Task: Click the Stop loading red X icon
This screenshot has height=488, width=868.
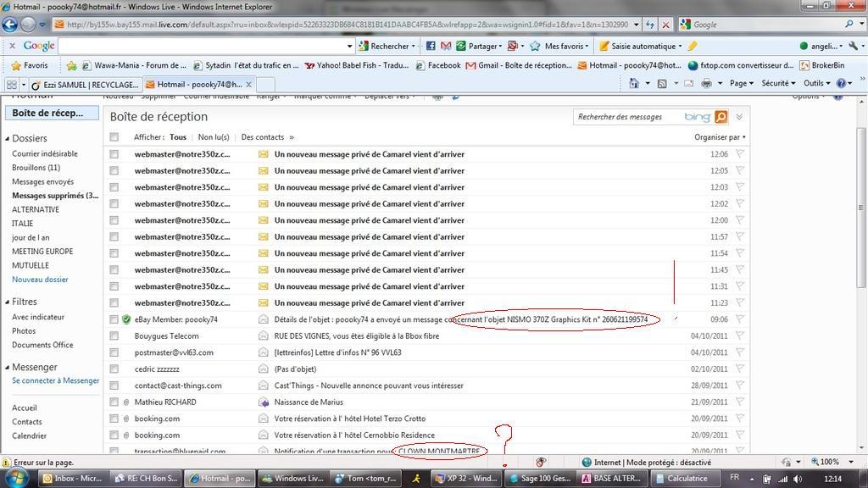Action: 666,25
